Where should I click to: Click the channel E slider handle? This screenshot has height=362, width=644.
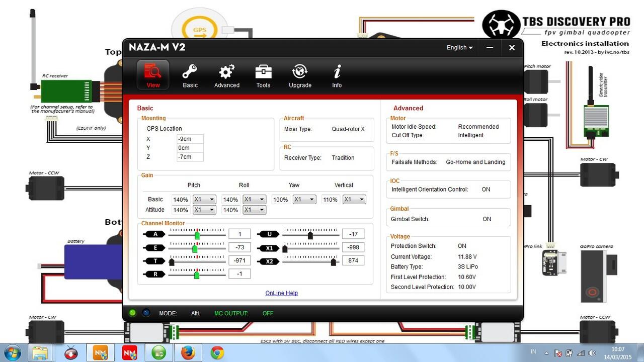tap(195, 248)
